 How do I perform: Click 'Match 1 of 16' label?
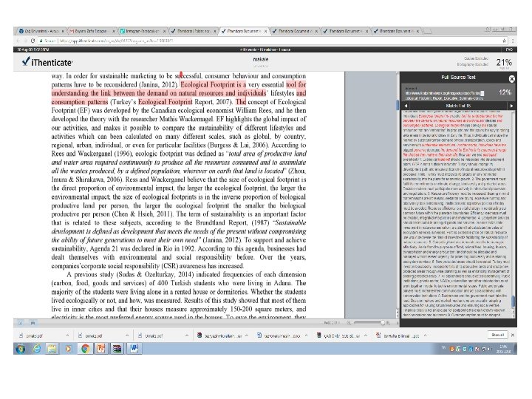click(x=458, y=106)
